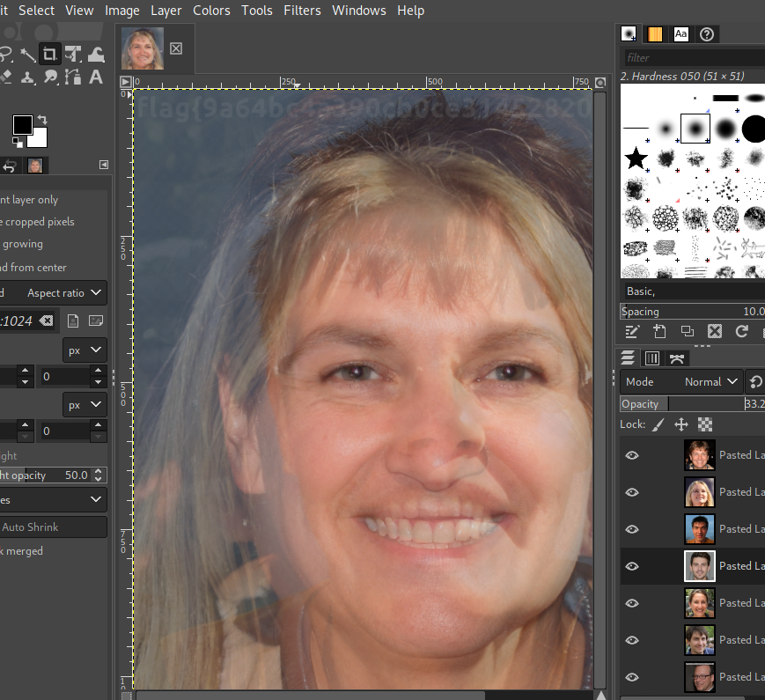Lock the layer position and size

point(681,424)
